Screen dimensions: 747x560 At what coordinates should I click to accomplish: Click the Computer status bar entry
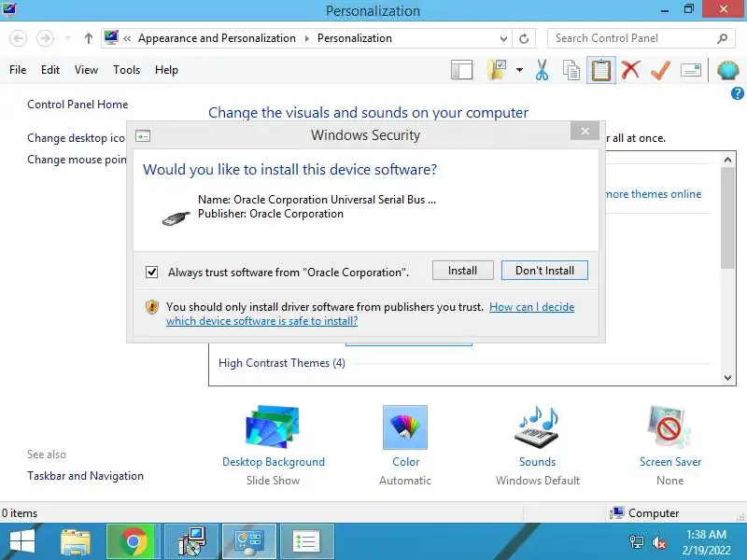coord(644,512)
